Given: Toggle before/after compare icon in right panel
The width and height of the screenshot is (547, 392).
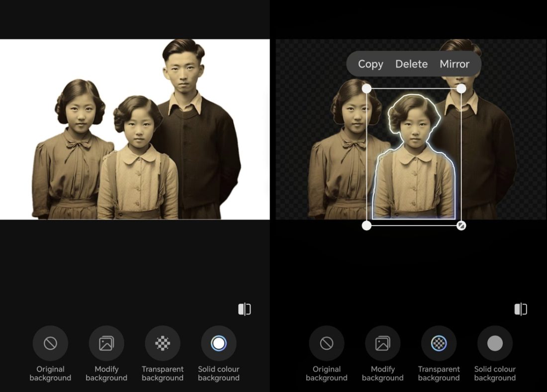Looking at the screenshot, I should (521, 310).
